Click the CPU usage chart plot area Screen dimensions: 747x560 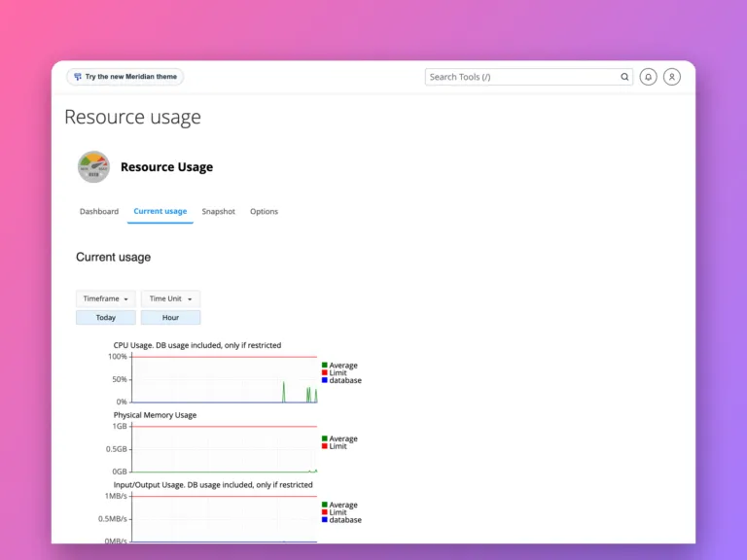225,379
